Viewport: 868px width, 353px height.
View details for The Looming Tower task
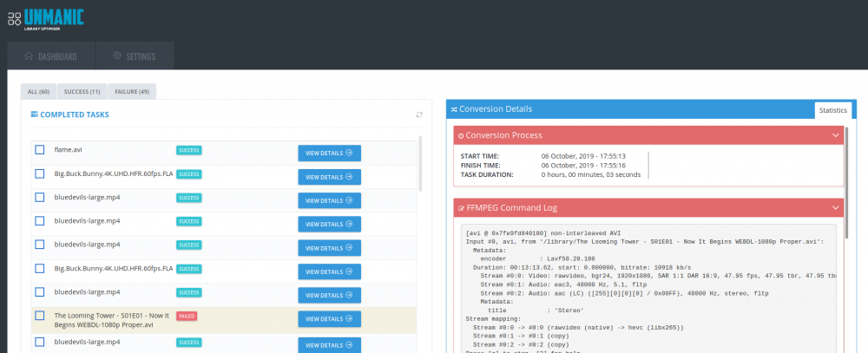tap(329, 318)
